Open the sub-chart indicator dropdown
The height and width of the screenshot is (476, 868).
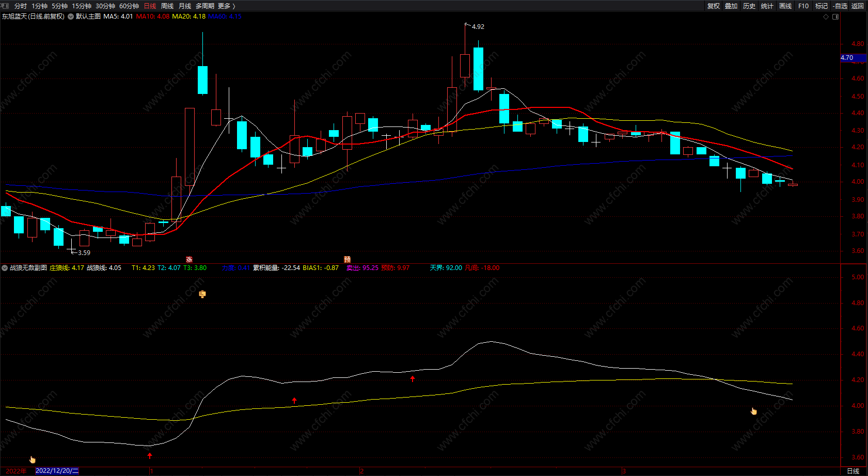coord(5,268)
